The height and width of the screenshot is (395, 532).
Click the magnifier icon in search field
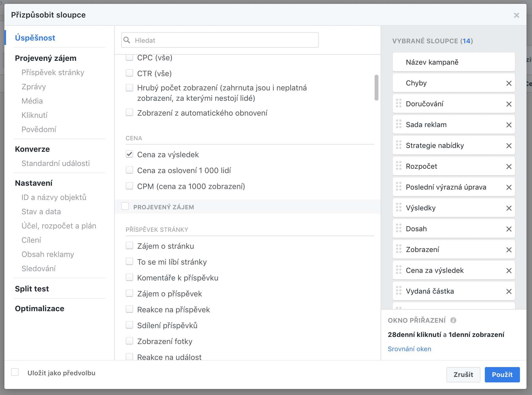(x=127, y=40)
